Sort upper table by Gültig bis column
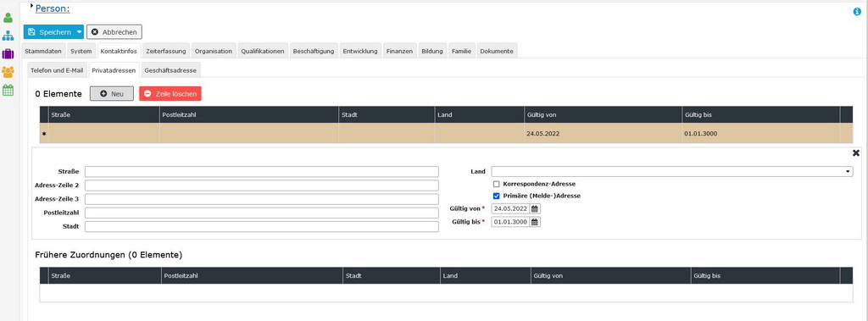The height and width of the screenshot is (321, 868). 760,114
